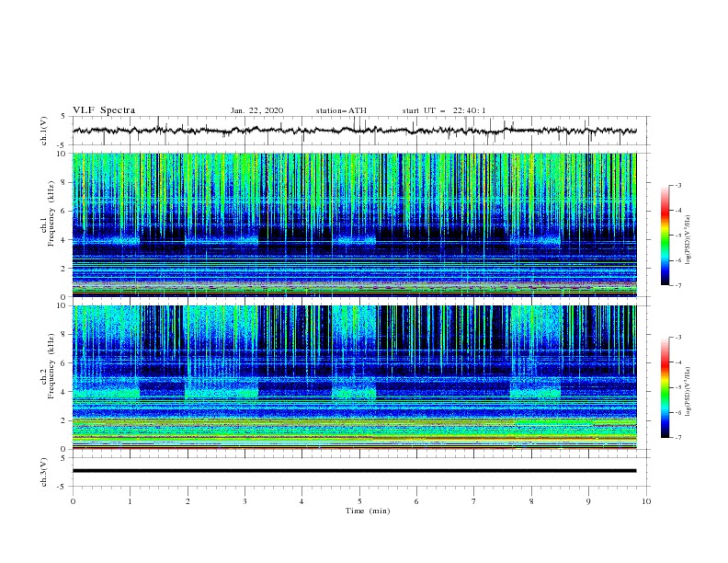The image size is (728, 563).
Task: Click the ch.1 spectrogram plot
Action: coord(354,224)
